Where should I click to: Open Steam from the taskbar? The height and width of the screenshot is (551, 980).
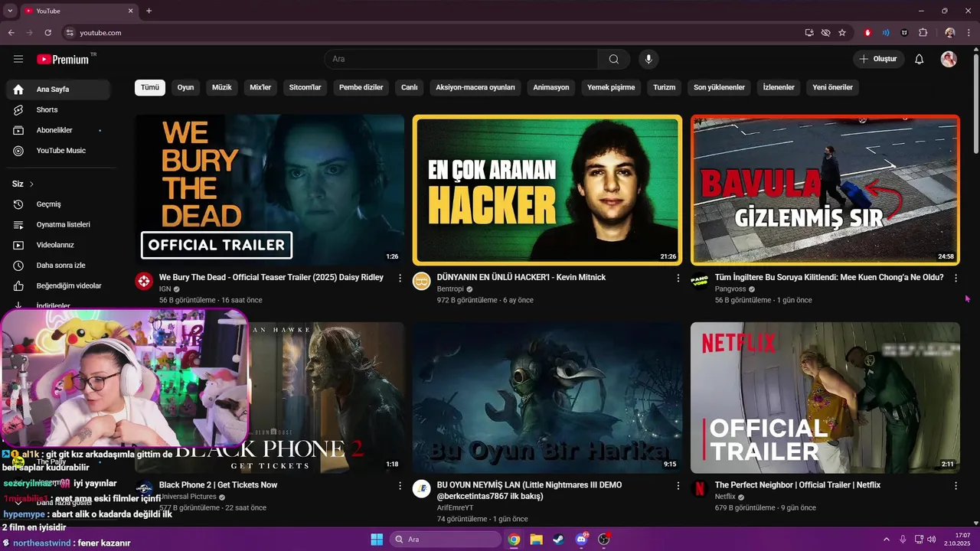click(x=558, y=540)
